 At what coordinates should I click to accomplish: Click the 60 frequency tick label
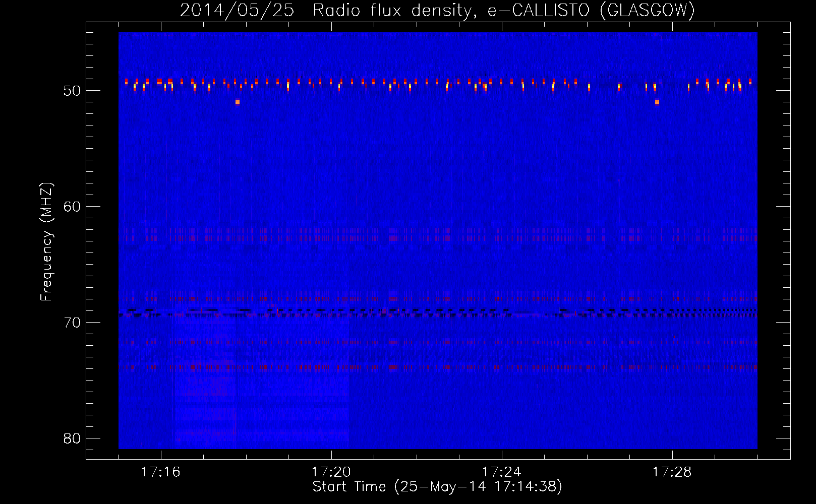coord(72,207)
